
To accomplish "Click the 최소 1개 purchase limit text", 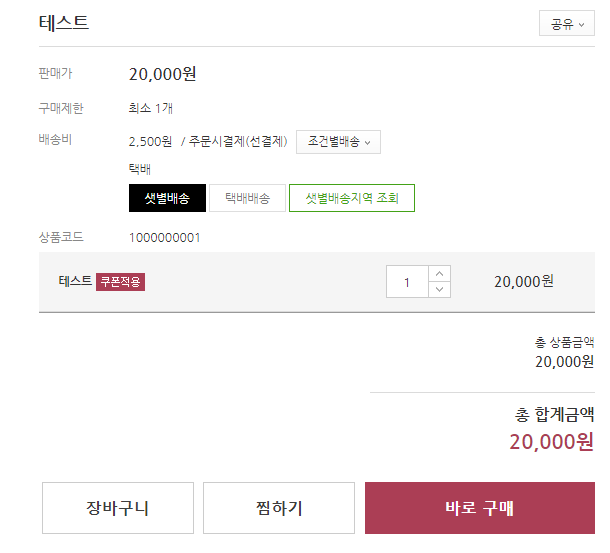I will tap(151, 108).
